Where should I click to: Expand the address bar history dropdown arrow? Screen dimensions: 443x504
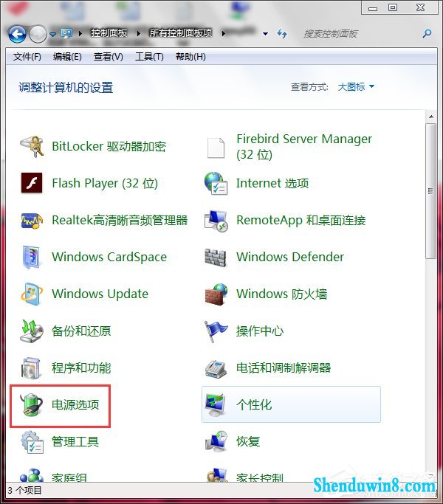(265, 33)
